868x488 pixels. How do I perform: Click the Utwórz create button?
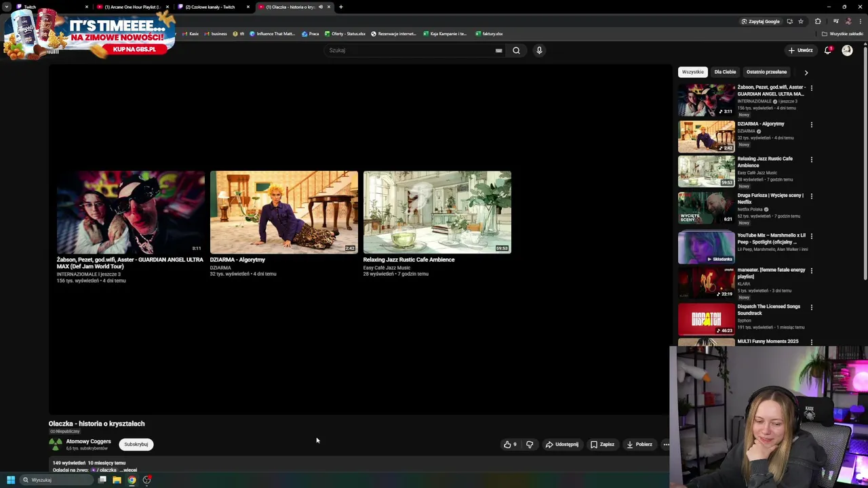click(x=800, y=50)
